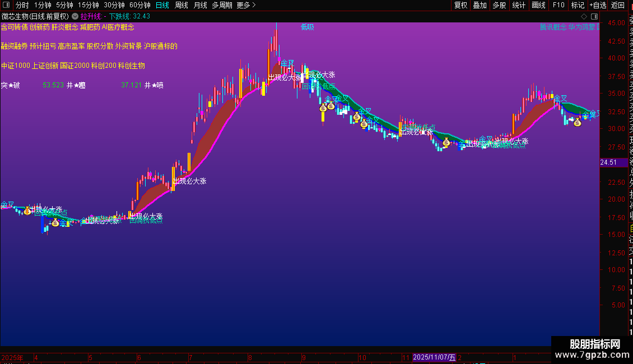
Task: Click the 2025年 label on time axis
Action: point(12,357)
